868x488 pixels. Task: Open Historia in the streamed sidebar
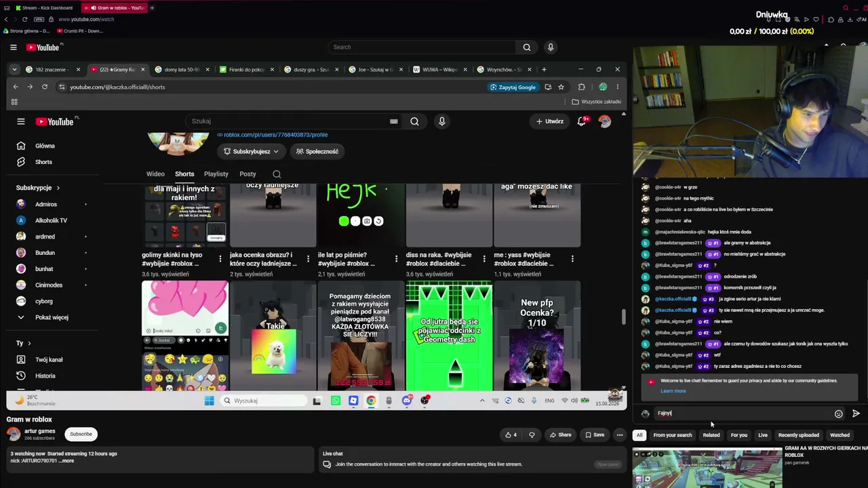(x=45, y=376)
